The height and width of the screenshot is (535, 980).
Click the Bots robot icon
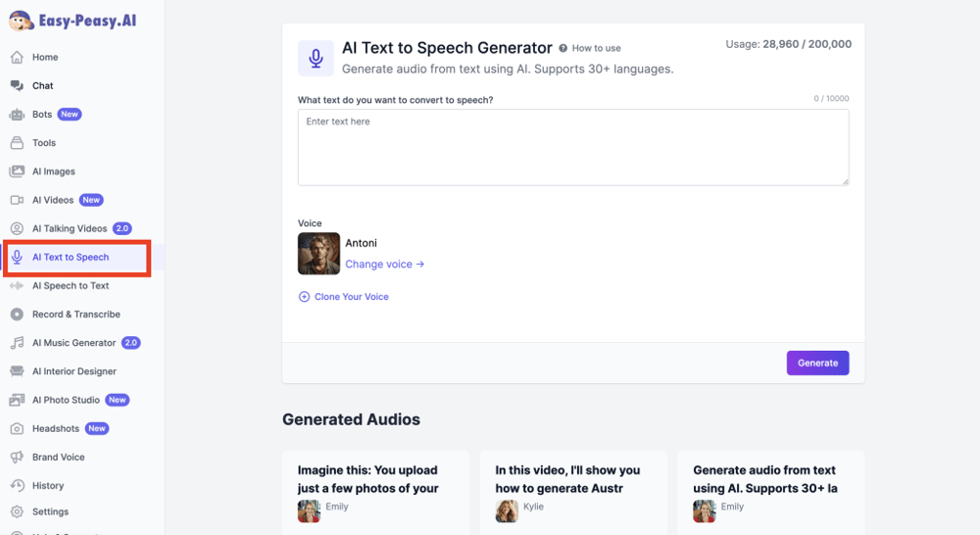[x=17, y=115]
